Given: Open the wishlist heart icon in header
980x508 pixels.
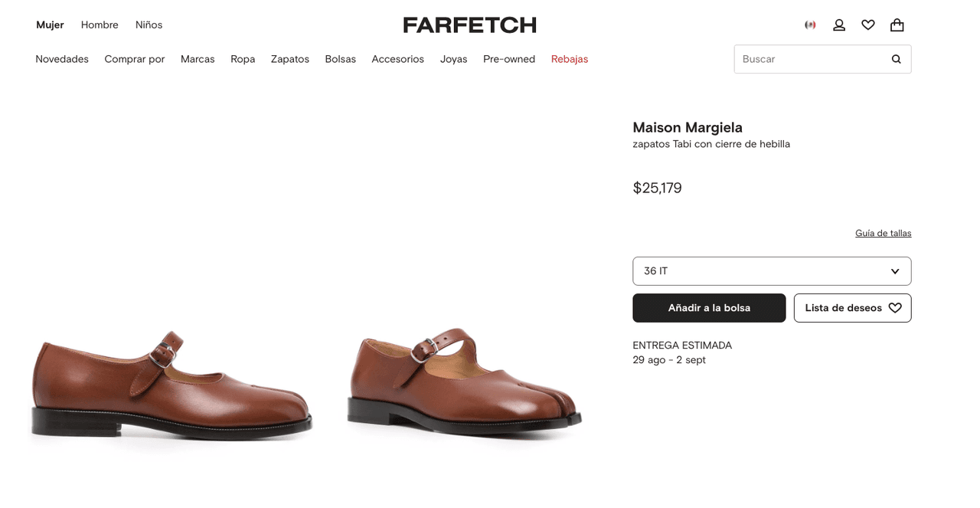Looking at the screenshot, I should [x=868, y=25].
